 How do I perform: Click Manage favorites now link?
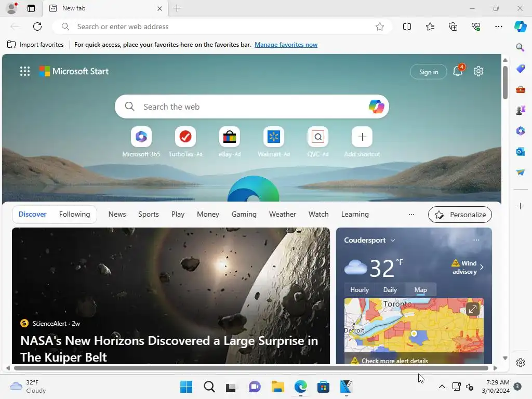click(286, 45)
